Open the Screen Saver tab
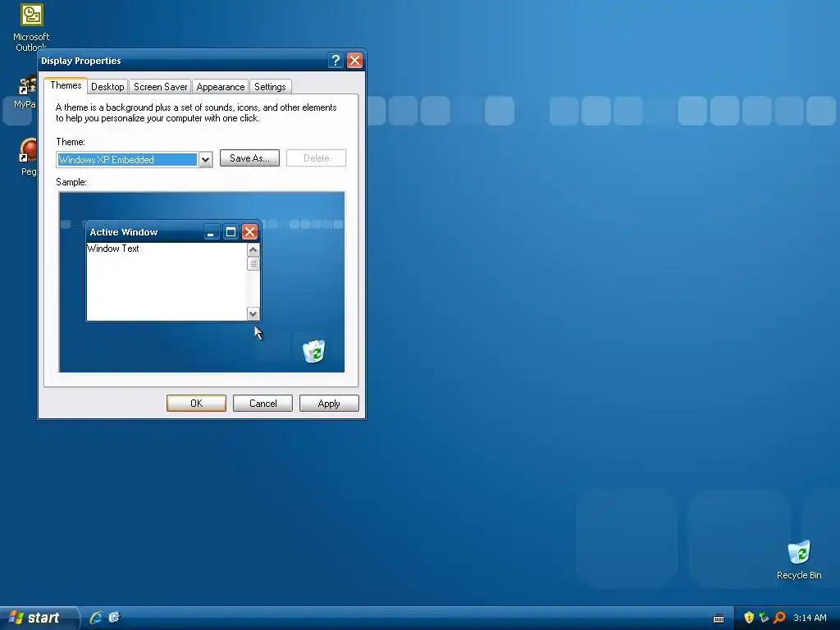The image size is (840, 630). (x=160, y=87)
